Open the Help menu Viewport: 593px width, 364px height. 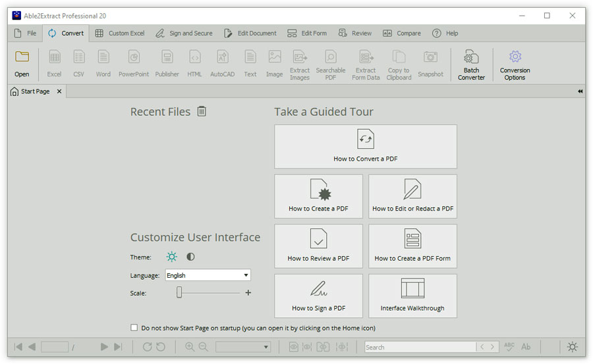pos(445,34)
